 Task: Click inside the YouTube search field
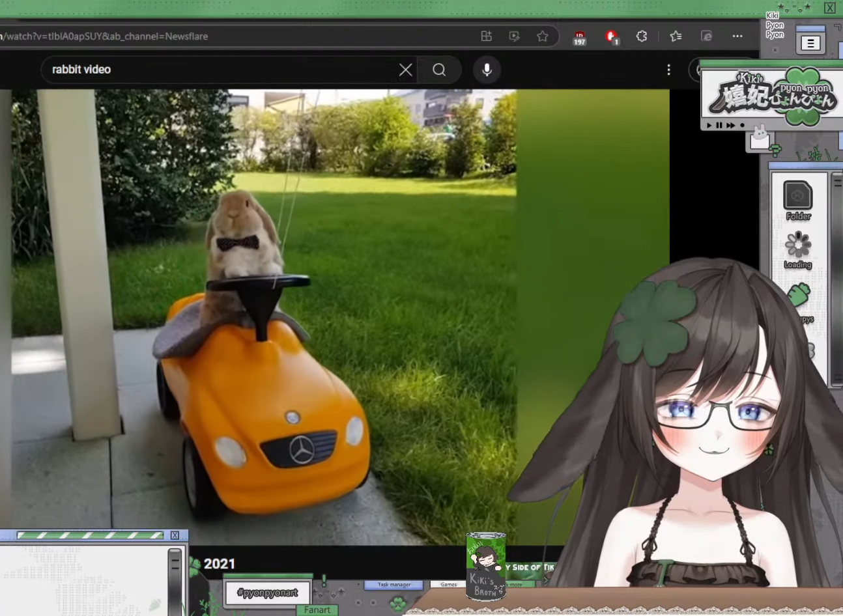pyautogui.click(x=215, y=70)
